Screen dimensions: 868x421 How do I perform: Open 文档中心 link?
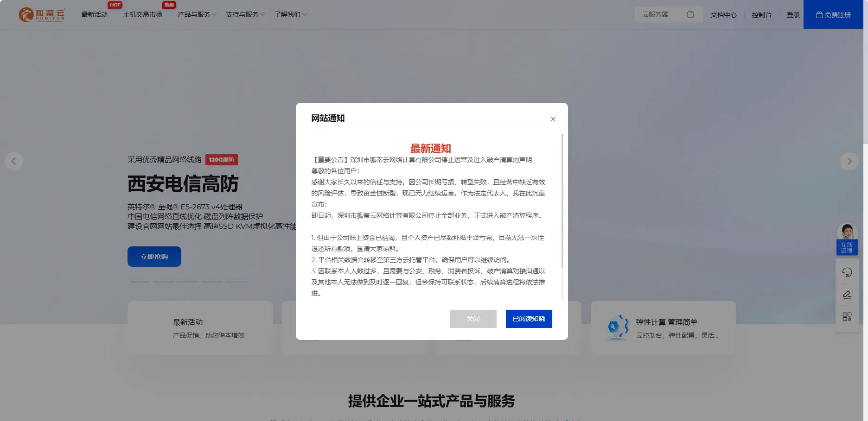tap(723, 15)
